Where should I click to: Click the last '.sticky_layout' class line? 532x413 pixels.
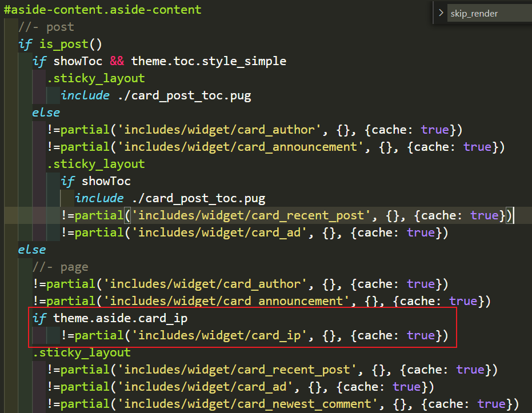tap(82, 352)
